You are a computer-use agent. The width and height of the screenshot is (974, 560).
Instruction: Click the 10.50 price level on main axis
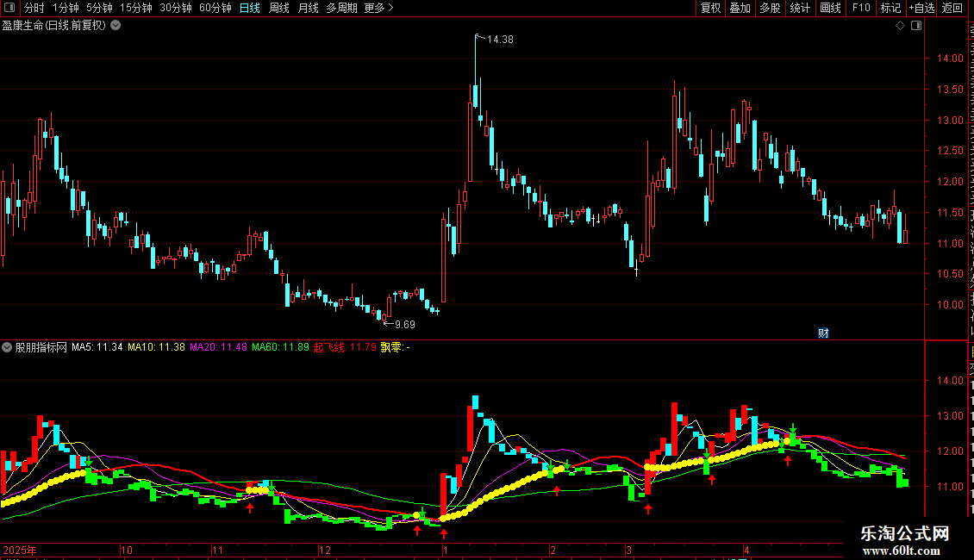(x=951, y=274)
